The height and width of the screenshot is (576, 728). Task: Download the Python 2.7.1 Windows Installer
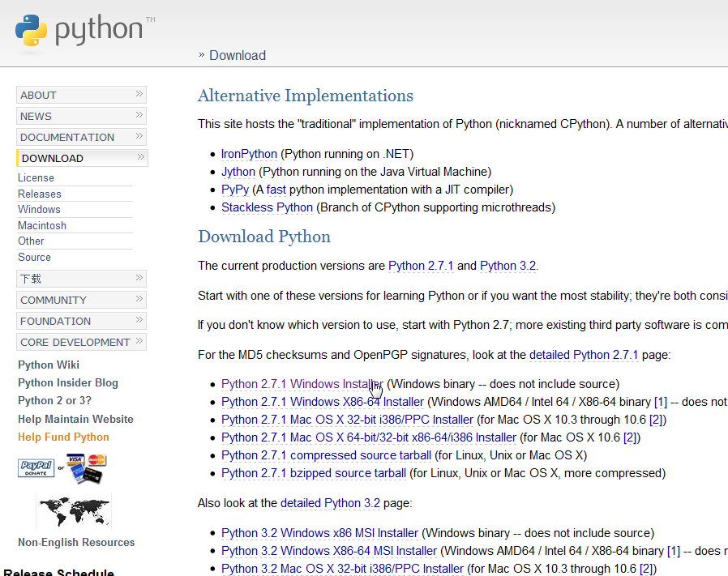pyautogui.click(x=302, y=384)
